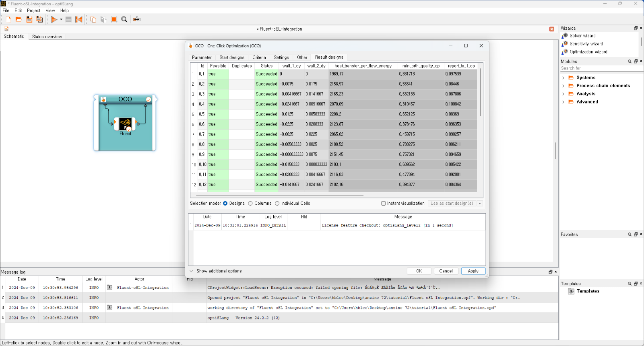This screenshot has width=644, height=346.
Task: Select the result design row with Id 0,5
Action: pyautogui.click(x=334, y=114)
